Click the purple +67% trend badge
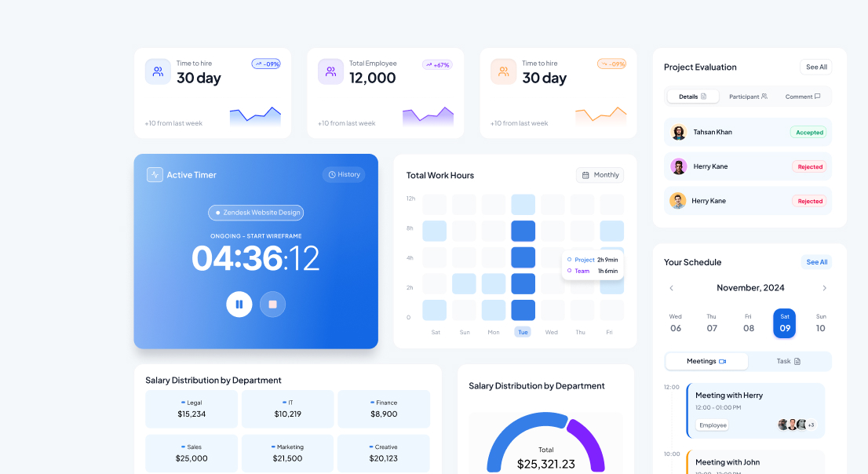This screenshot has width=868, height=474. (x=438, y=65)
